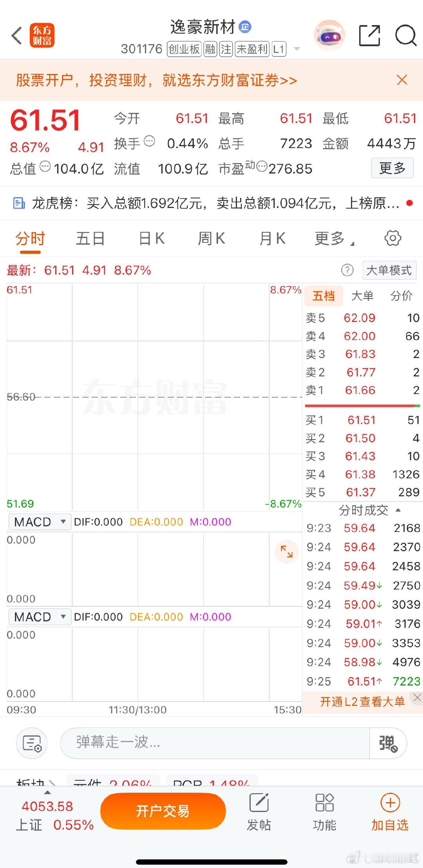This screenshot has height=868, width=423.
Task: Open the search magnifier icon
Action: click(405, 36)
